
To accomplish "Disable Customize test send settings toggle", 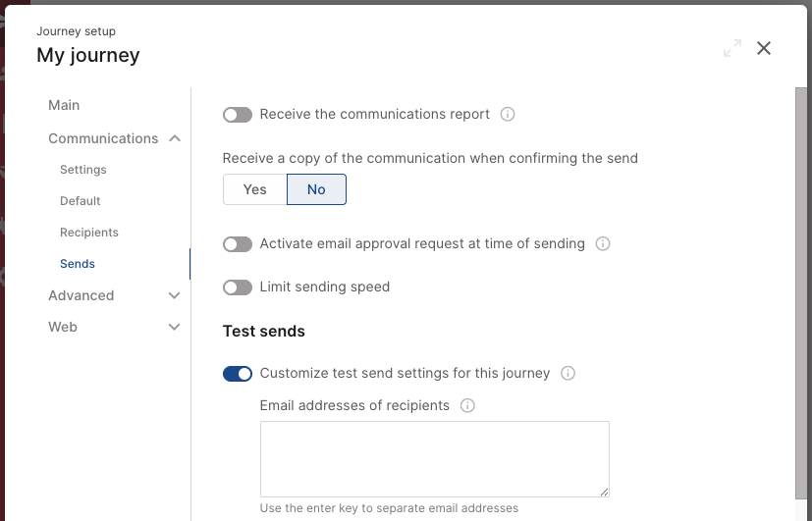I will pyautogui.click(x=238, y=374).
